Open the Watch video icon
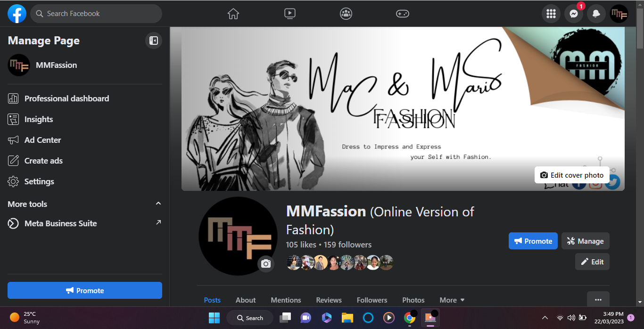Viewport: 644px width, 329px height. coord(290,14)
